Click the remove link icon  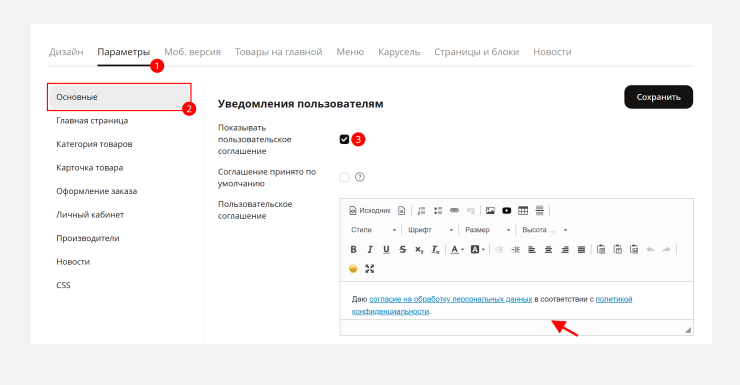point(471,210)
